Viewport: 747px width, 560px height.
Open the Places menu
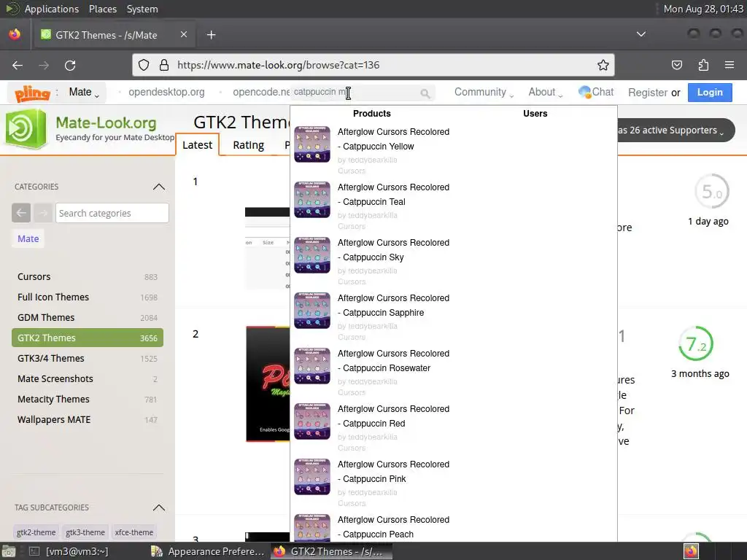(x=102, y=9)
